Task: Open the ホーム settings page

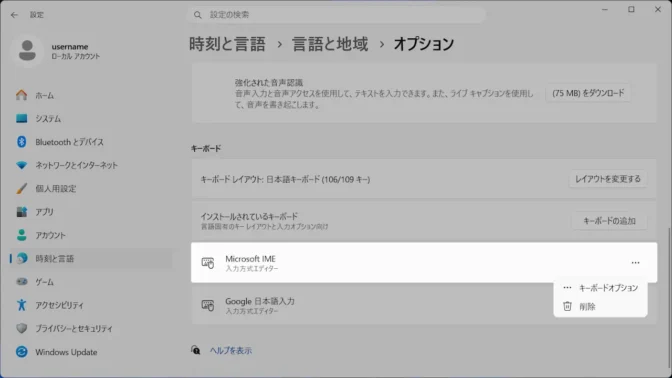Action: click(91, 95)
